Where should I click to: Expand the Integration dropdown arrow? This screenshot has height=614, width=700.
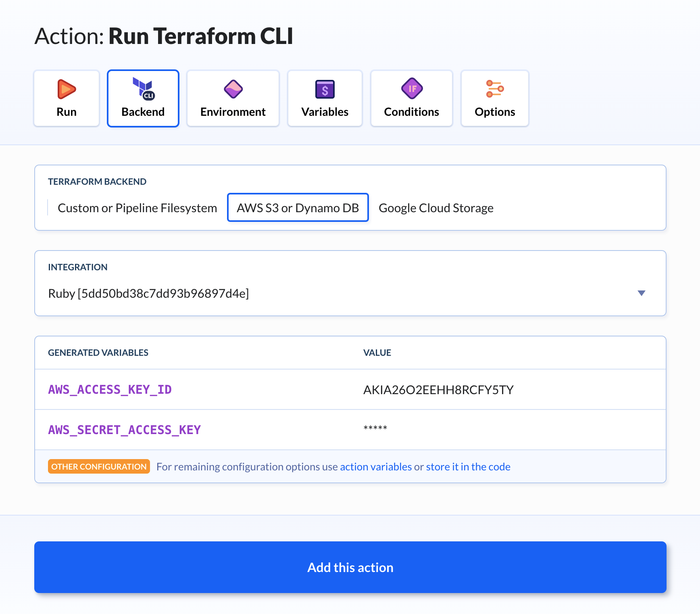point(642,293)
